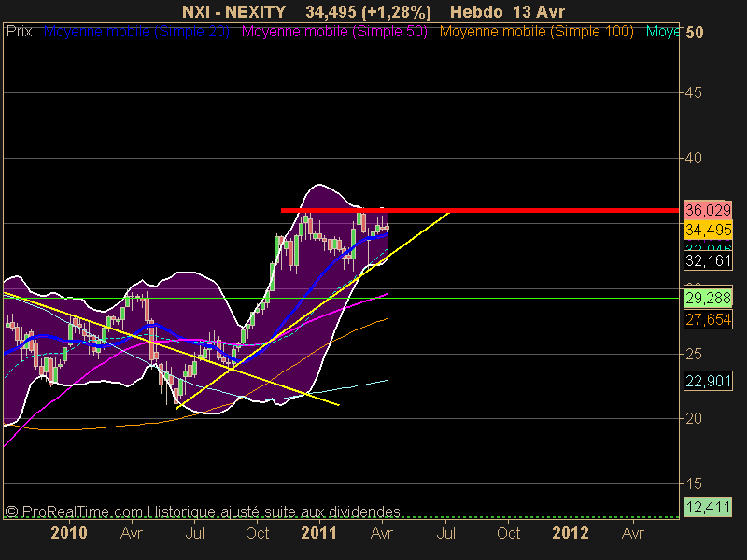This screenshot has width=747, height=560.
Task: Click the green 12,411 price label
Action: pyautogui.click(x=708, y=507)
